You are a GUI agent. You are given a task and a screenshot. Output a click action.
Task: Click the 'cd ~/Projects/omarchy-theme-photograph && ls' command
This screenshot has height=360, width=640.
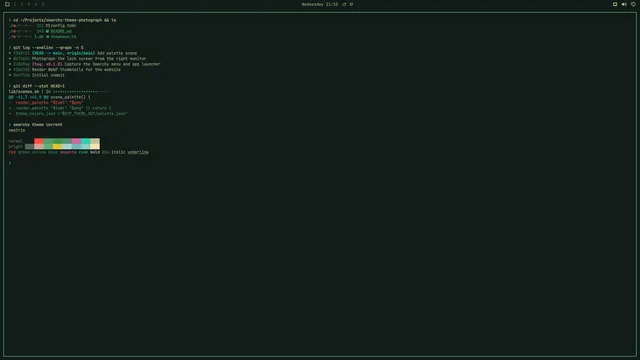pyautogui.click(x=64, y=20)
